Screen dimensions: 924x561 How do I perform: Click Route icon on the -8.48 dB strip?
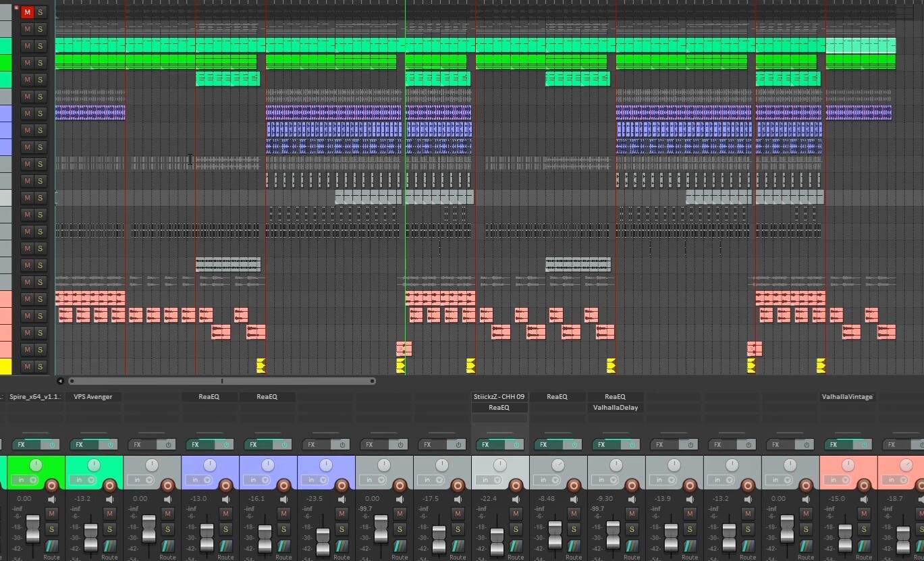[574, 546]
